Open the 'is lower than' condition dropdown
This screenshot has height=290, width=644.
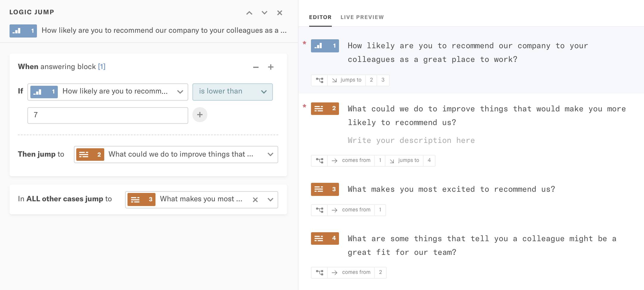pos(232,92)
